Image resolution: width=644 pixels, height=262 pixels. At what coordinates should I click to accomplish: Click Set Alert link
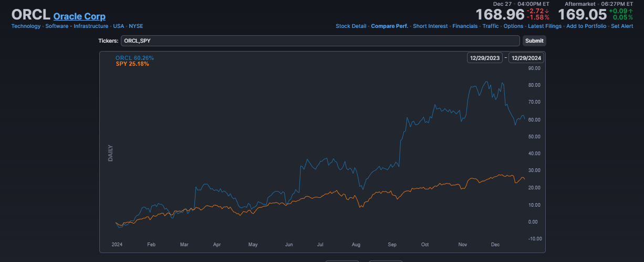tap(622, 26)
